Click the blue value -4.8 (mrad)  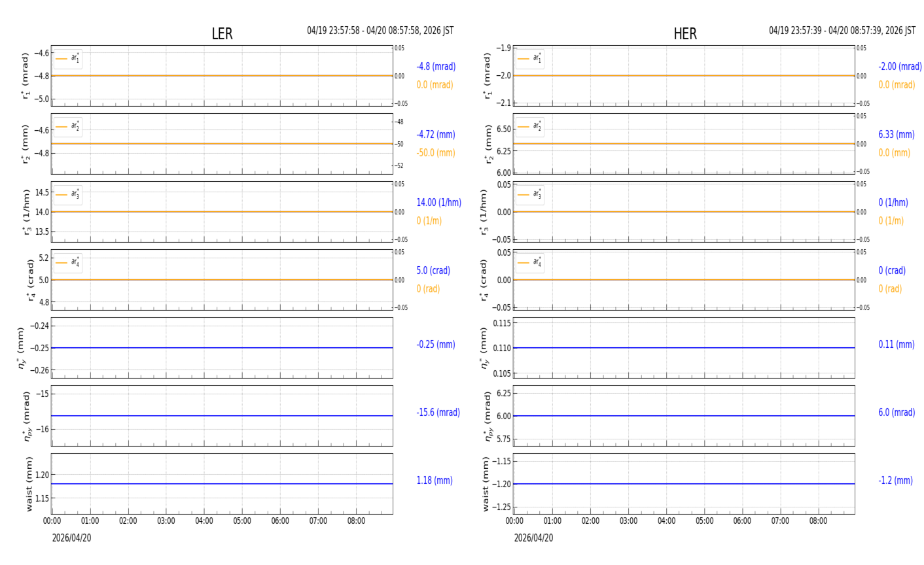tap(436, 67)
